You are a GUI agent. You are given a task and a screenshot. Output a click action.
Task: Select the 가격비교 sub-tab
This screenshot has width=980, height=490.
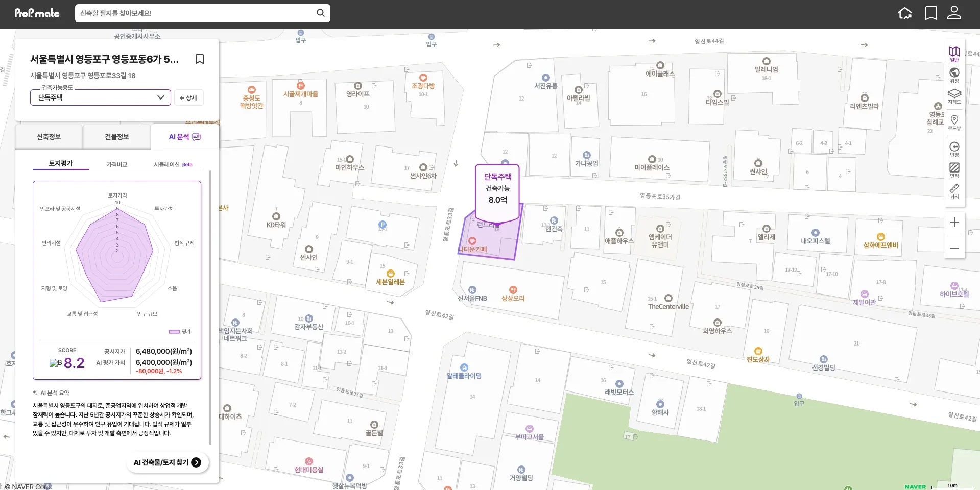coord(117,164)
